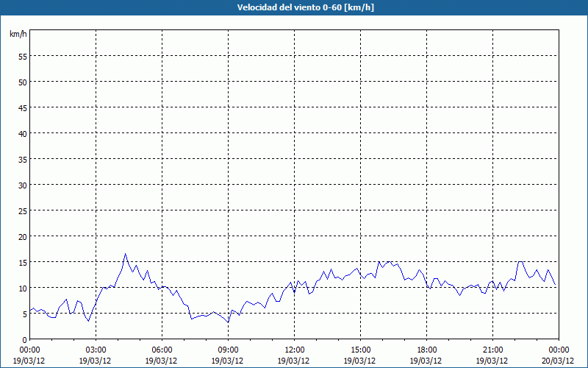Click the 03:00 time label

tap(96, 350)
